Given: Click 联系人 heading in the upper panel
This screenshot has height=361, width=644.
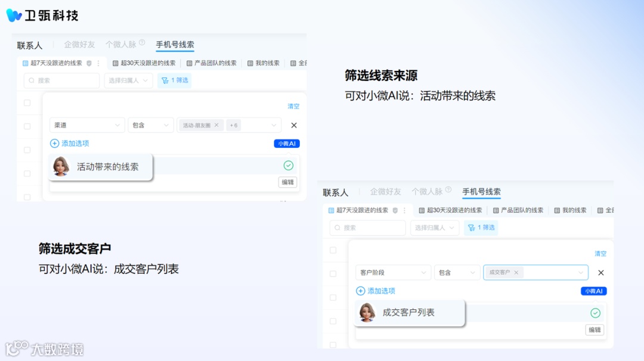Looking at the screenshot, I should click(30, 45).
